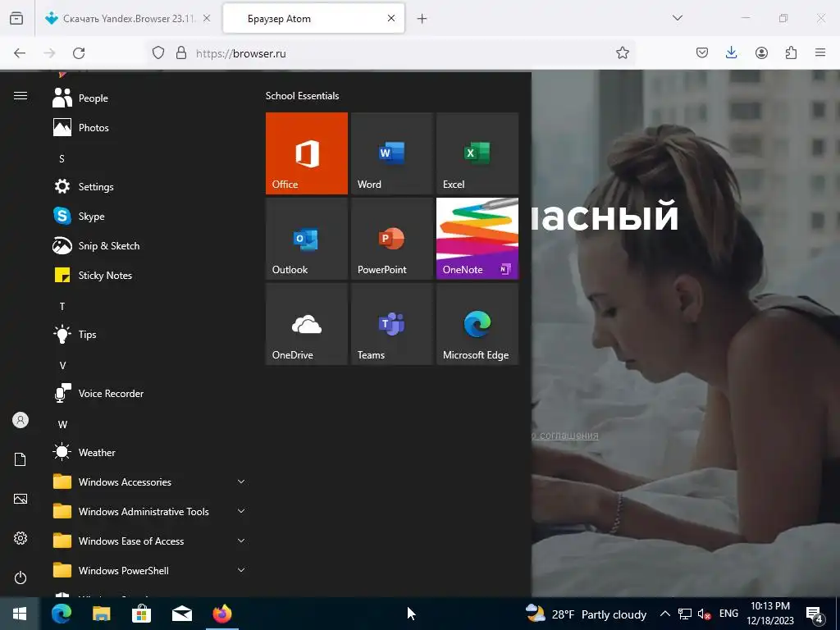Jump to letter W section header
840x630 pixels.
(x=62, y=424)
